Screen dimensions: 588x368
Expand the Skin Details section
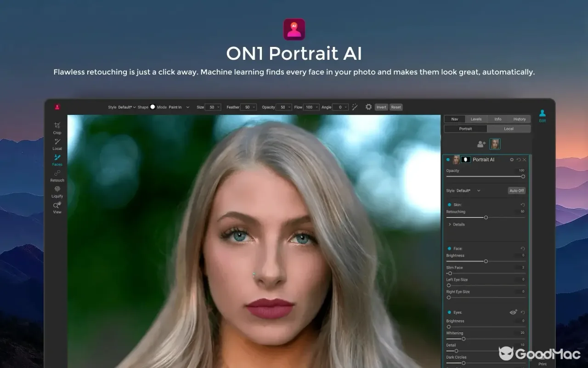pyautogui.click(x=457, y=224)
